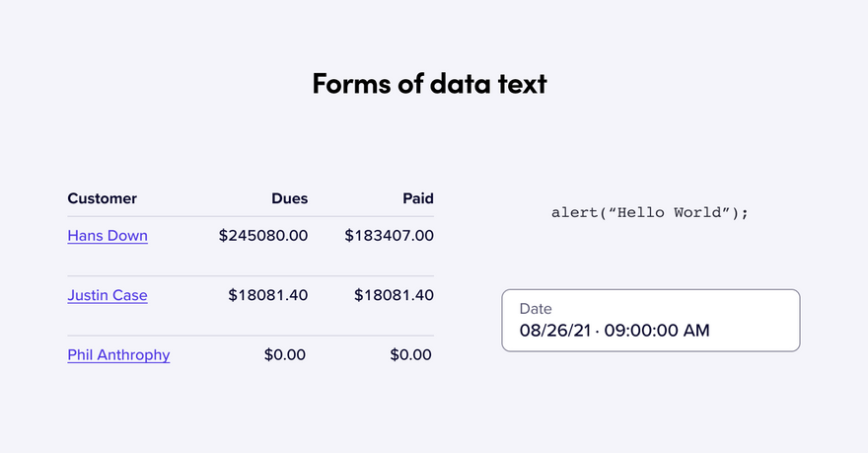Click the Date label inside the field

click(x=536, y=309)
